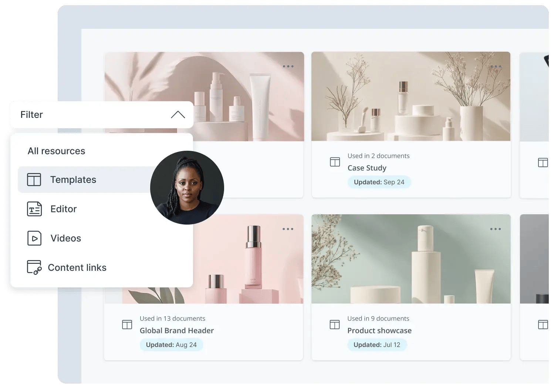This screenshot has width=554, height=392.
Task: Click the Product showcase preview image
Action: coord(411,259)
